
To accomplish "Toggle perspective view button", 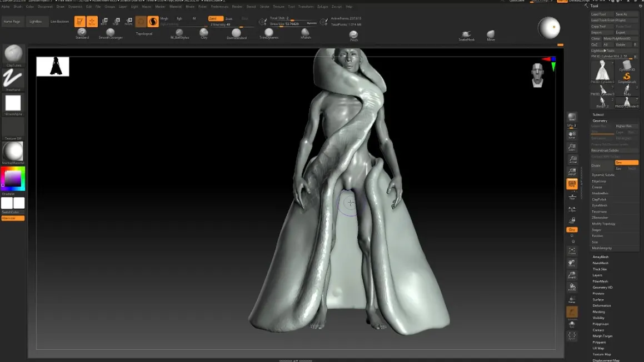I will click(x=572, y=184).
